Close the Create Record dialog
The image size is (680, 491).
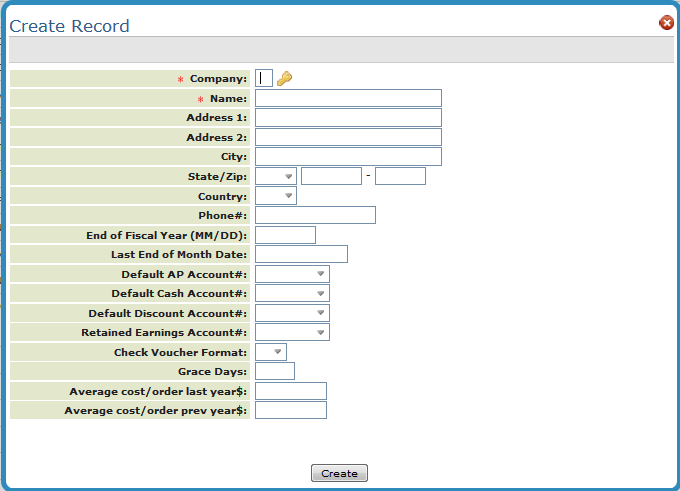666,23
